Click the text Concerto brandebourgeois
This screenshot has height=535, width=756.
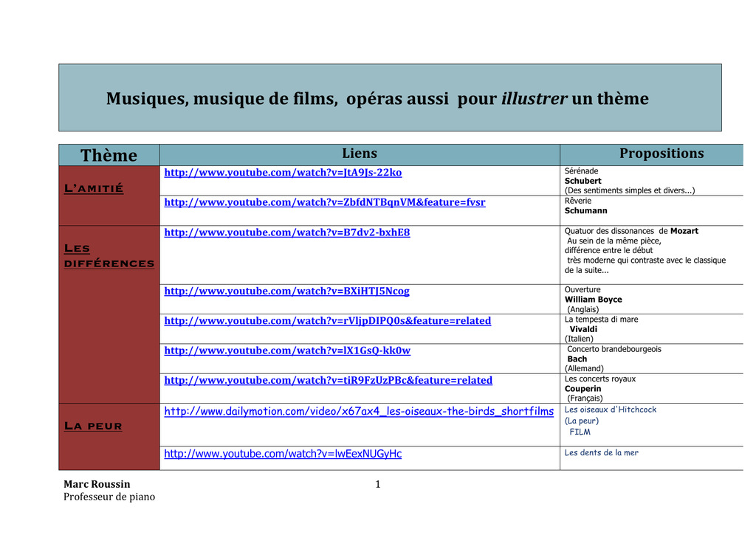point(614,350)
